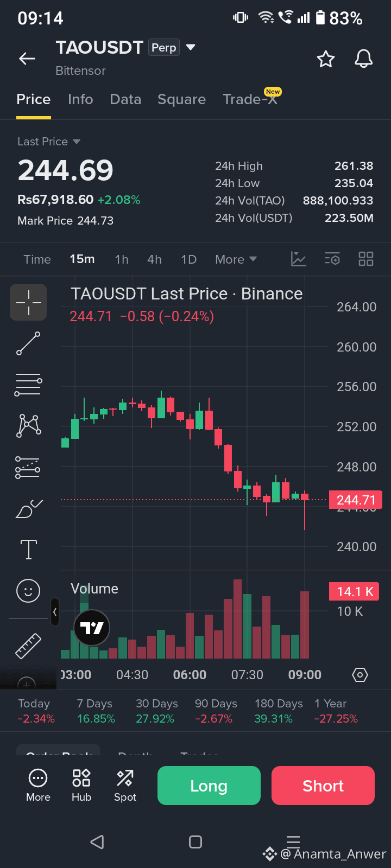Go back with the top-left arrow
The image size is (391, 868).
(x=27, y=59)
